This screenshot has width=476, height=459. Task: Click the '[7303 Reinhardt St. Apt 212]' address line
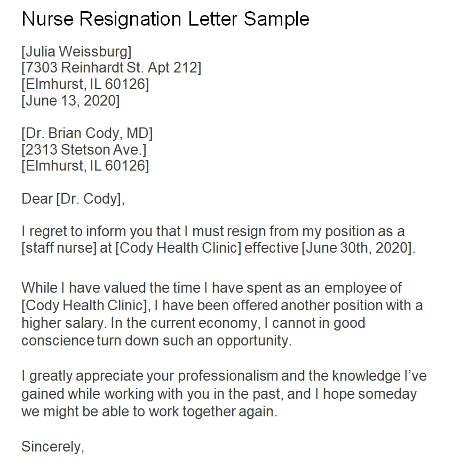pos(112,68)
